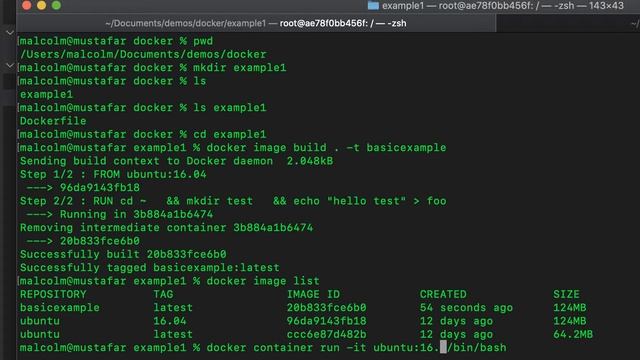
Task: Click the folder icon in window title
Action: click(373, 6)
